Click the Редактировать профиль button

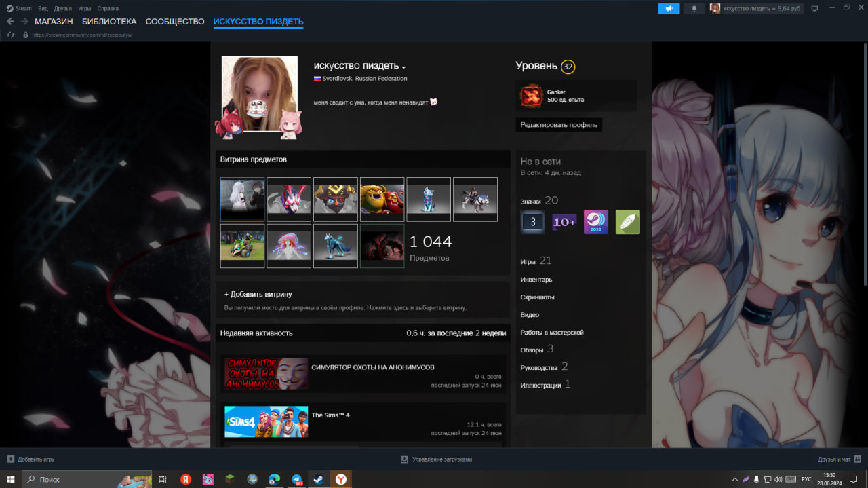tap(559, 125)
